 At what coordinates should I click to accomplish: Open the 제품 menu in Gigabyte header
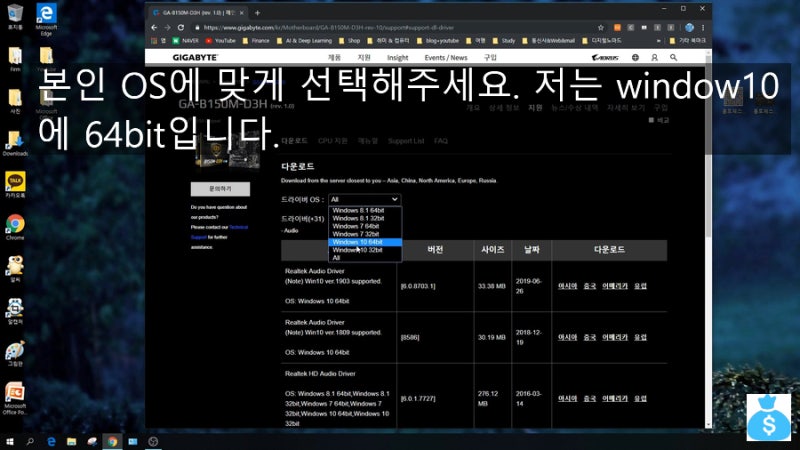tap(334, 58)
